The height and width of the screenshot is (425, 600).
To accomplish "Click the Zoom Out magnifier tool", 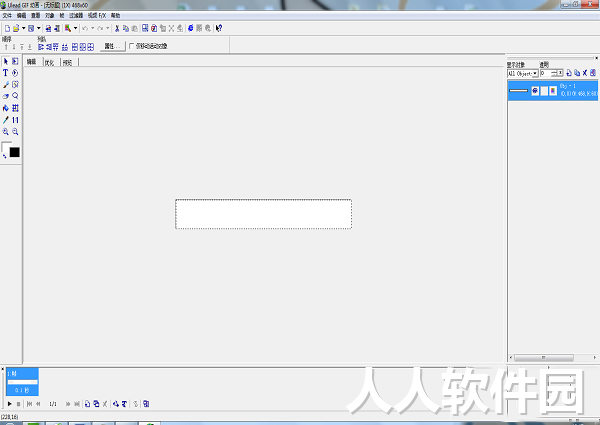I will (x=15, y=132).
